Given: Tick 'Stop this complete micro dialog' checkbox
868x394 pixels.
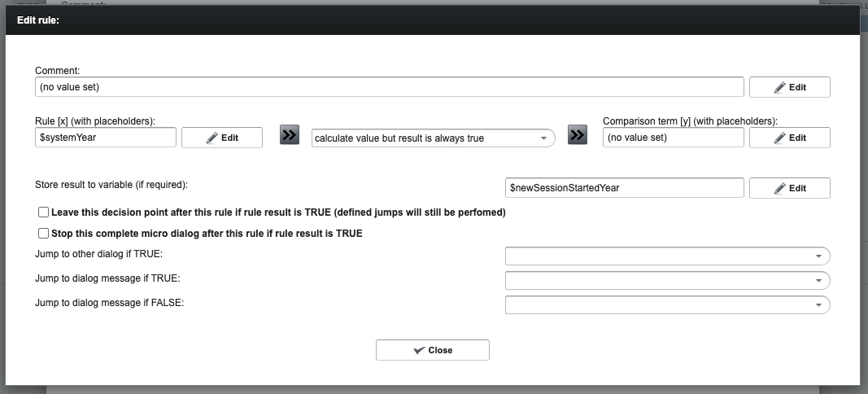Looking at the screenshot, I should point(43,234).
